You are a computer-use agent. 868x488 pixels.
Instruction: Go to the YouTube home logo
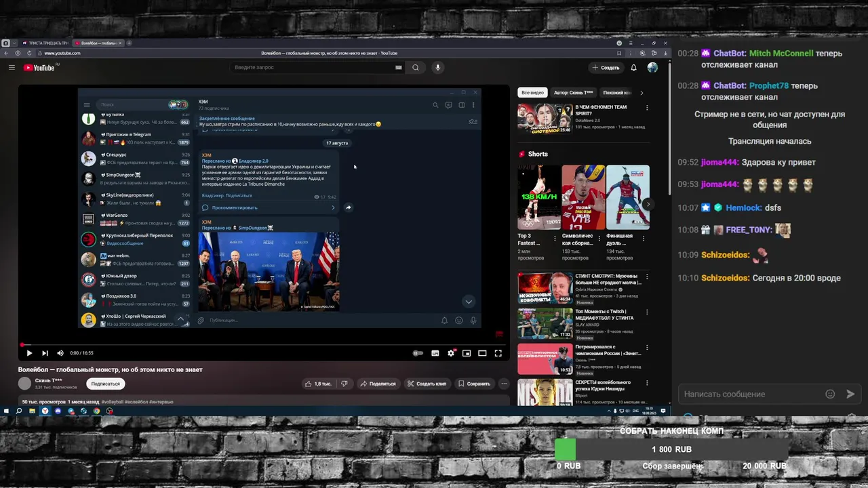click(x=39, y=68)
